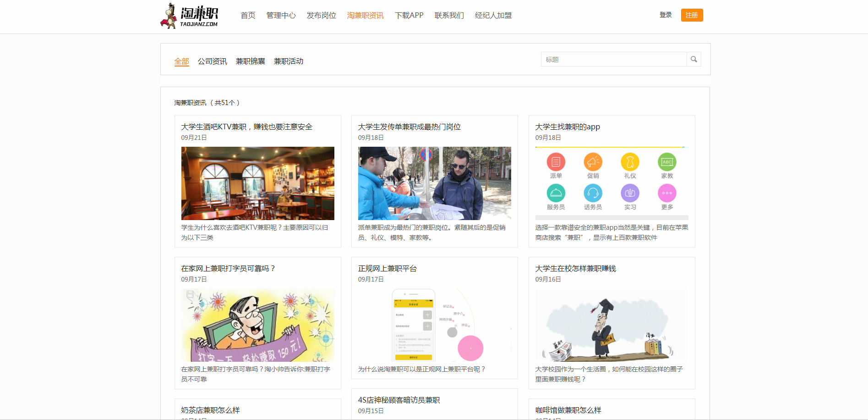This screenshot has width=868, height=420.
Task: Click the 淘兼职 logo
Action: point(189,16)
